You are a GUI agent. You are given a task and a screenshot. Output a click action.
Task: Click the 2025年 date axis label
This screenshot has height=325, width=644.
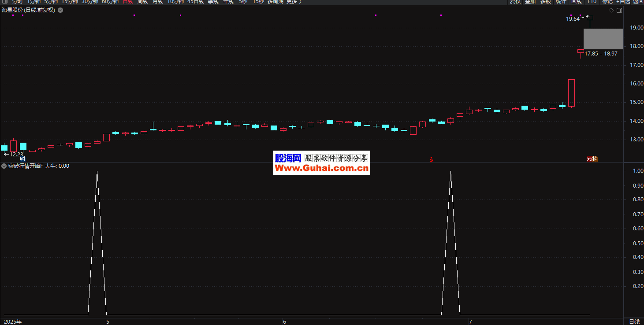point(13,322)
